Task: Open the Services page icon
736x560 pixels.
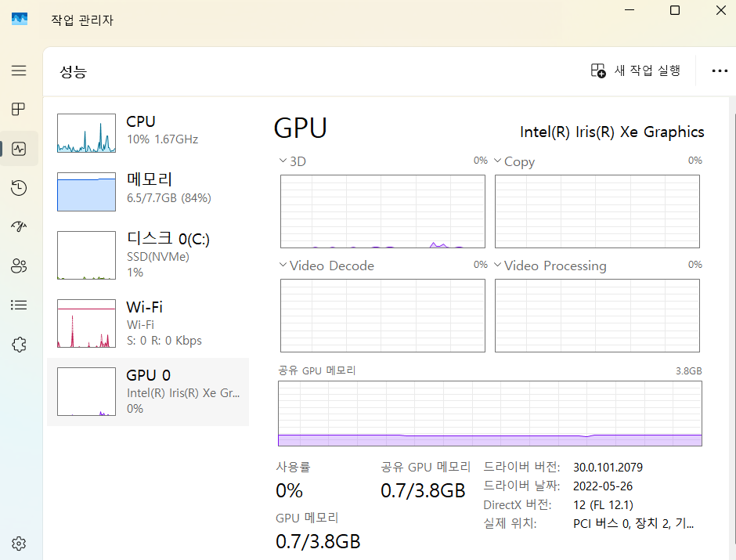Action: (19, 345)
